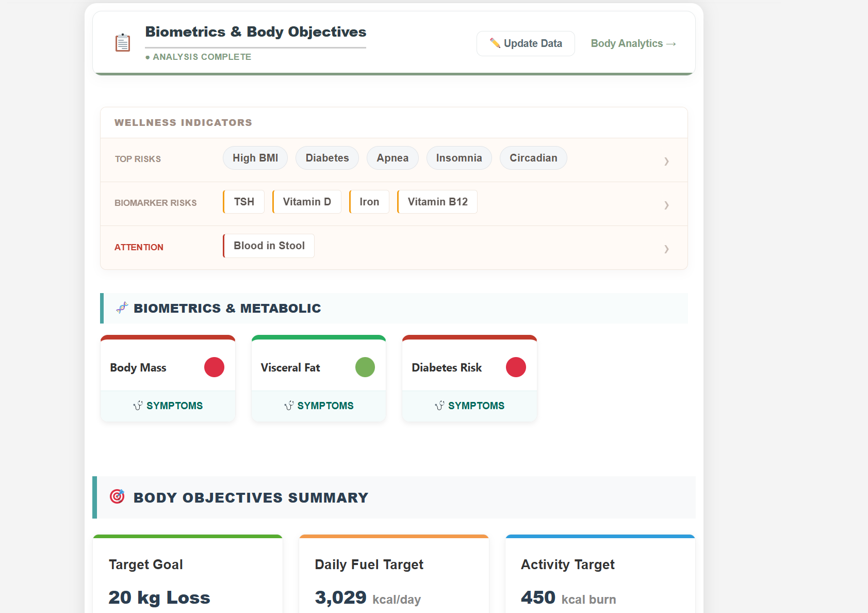
Task: Select the pencil icon on Update Data
Action: pos(496,43)
